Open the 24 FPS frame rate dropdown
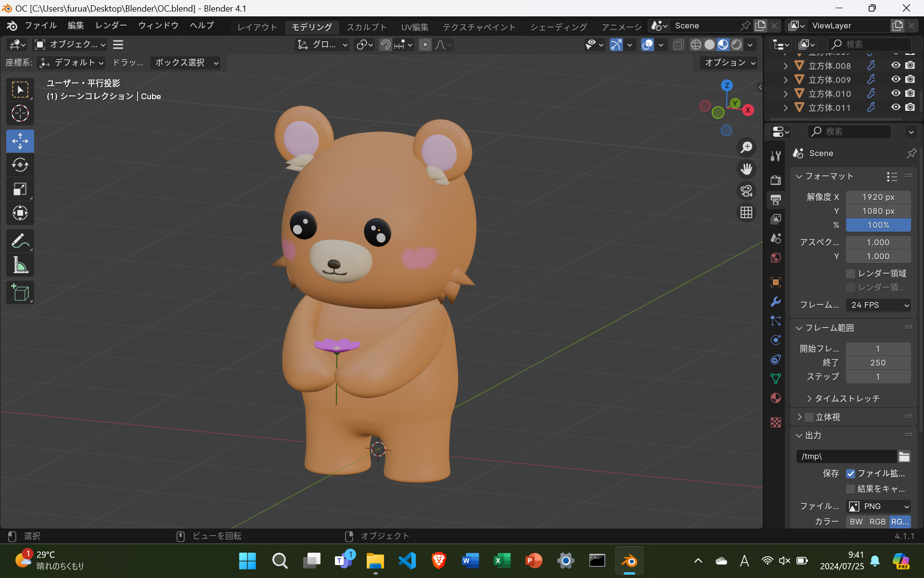The image size is (924, 578). click(x=878, y=305)
